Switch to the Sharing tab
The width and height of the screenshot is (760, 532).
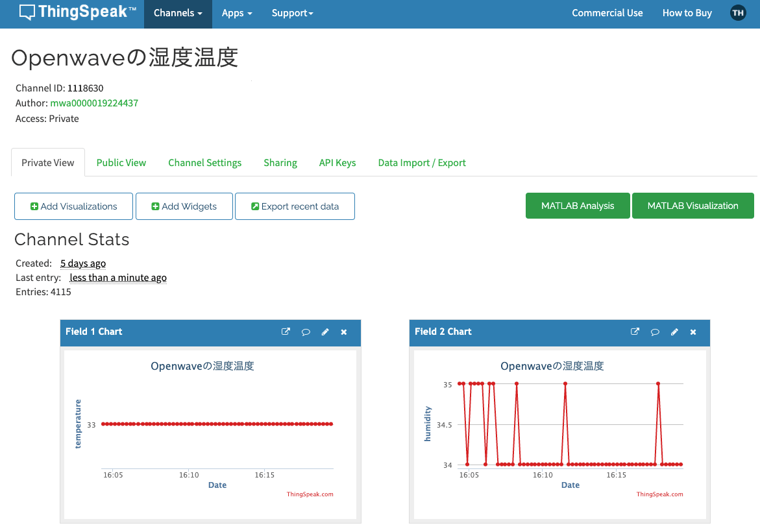click(x=280, y=163)
